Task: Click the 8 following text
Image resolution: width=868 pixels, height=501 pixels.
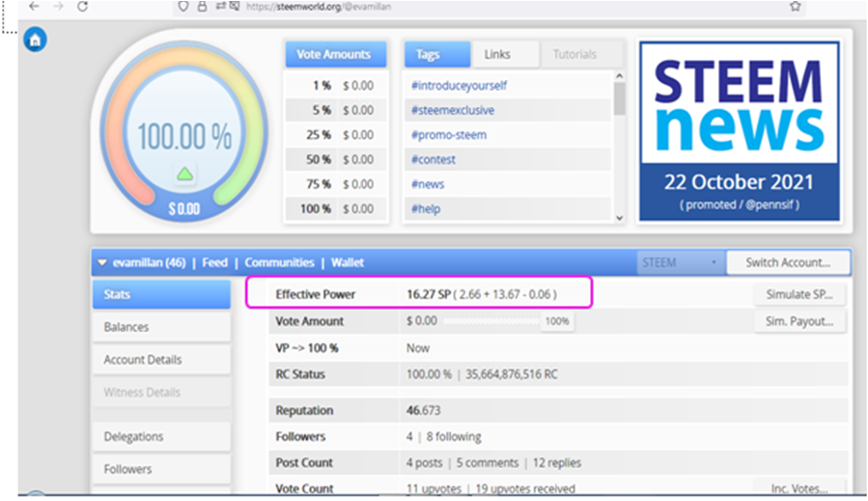Action: [454, 436]
